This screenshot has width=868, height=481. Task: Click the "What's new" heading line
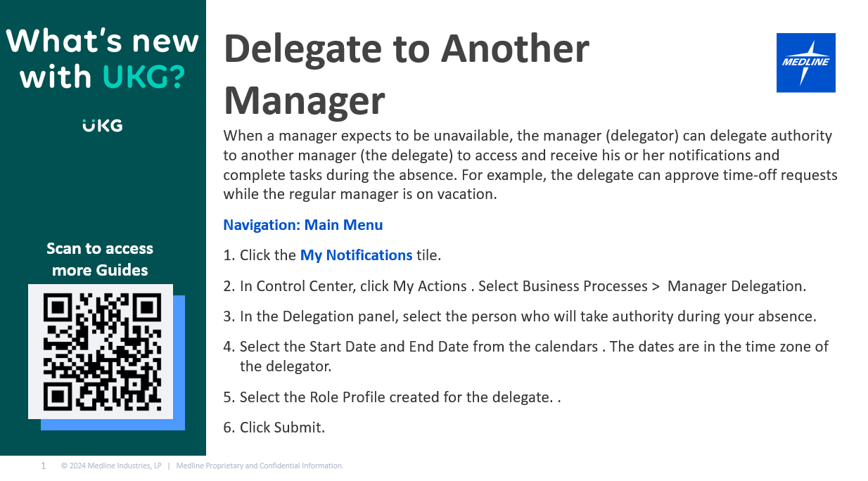pyautogui.click(x=103, y=41)
